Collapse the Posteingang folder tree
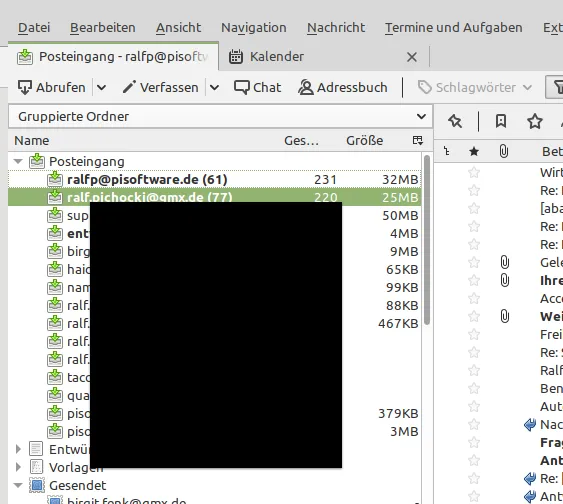The image size is (563, 504). click(18, 162)
